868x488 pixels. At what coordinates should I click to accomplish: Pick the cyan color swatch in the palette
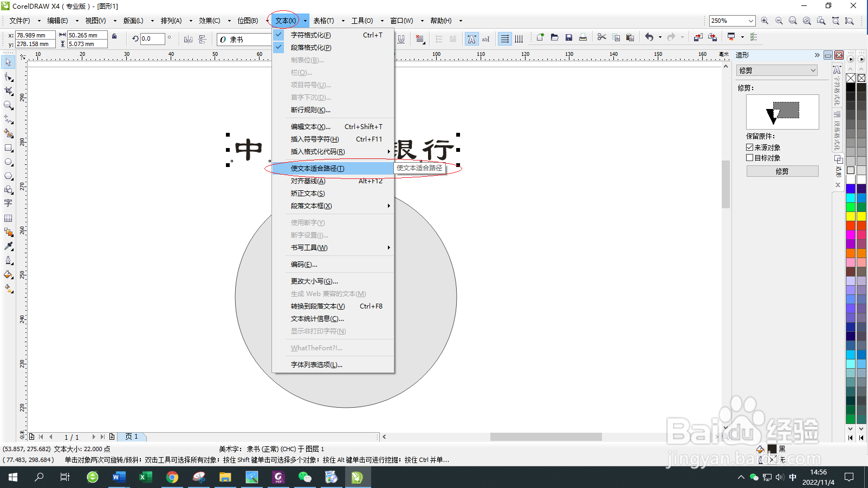[x=851, y=198]
